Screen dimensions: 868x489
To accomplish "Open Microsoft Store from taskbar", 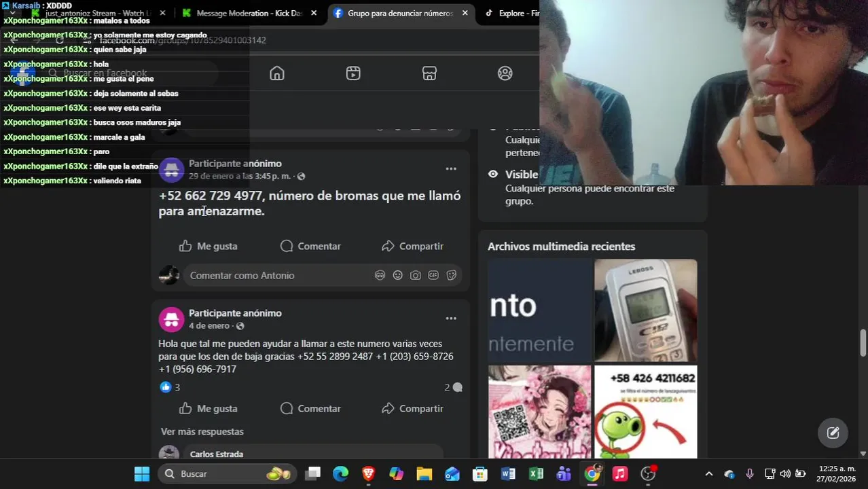I will pyautogui.click(x=480, y=474).
